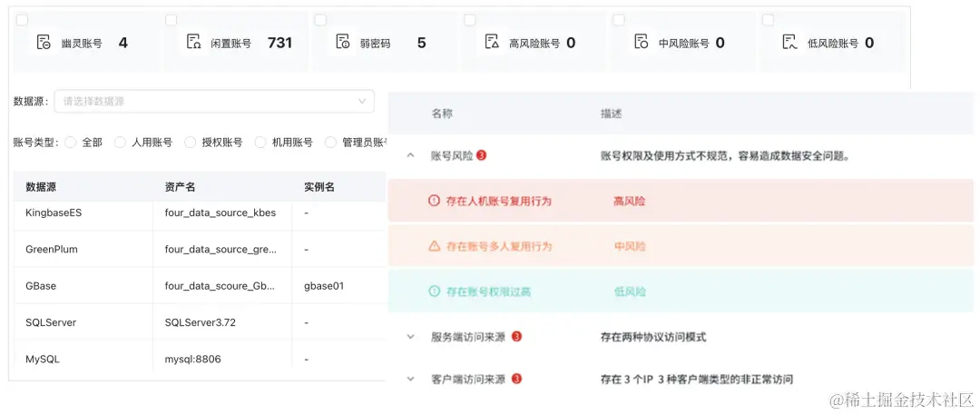Tick the checkbox on the 弱密码 card
The image size is (980, 415).
click(320, 20)
